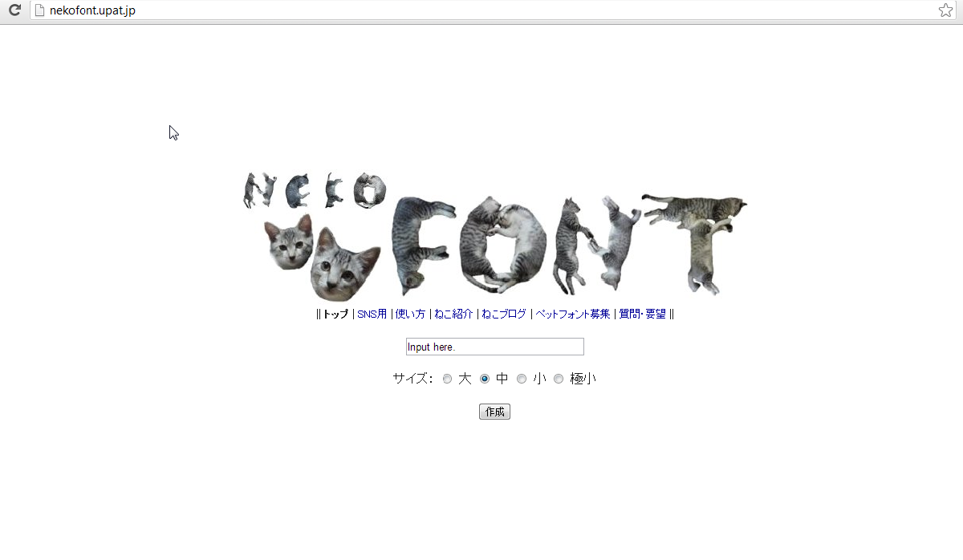Select the 極小 size radio button
Viewport: 963px width, 560px height.
559,379
